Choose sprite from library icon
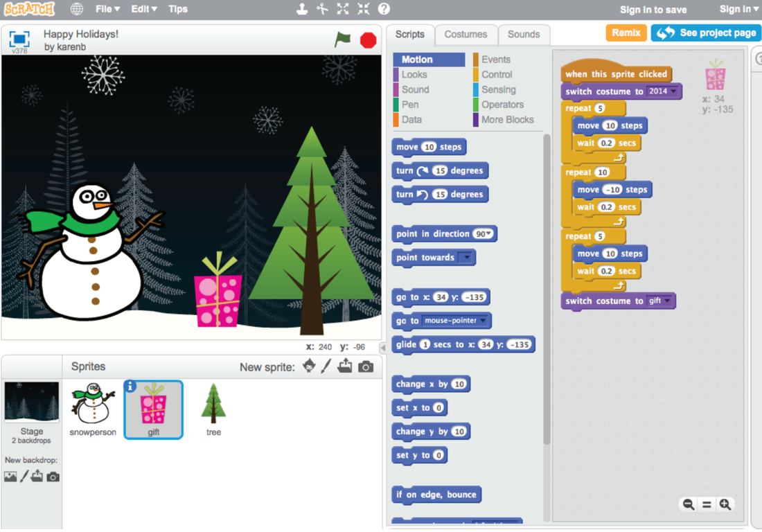Screen dimensions: 762x532 [309, 367]
